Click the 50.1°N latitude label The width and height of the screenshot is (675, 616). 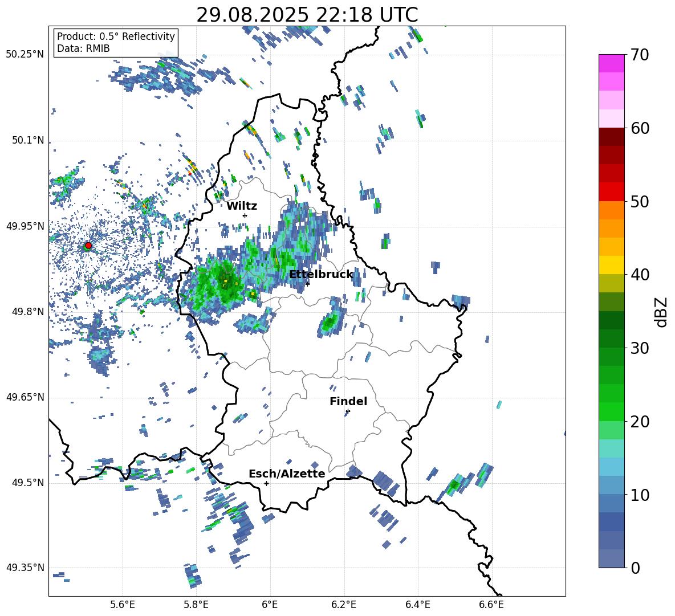click(x=28, y=141)
